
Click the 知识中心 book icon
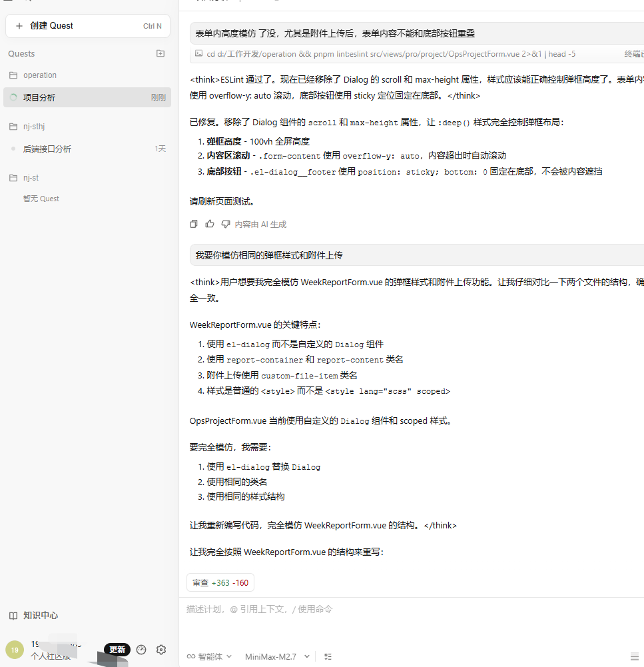(13, 616)
